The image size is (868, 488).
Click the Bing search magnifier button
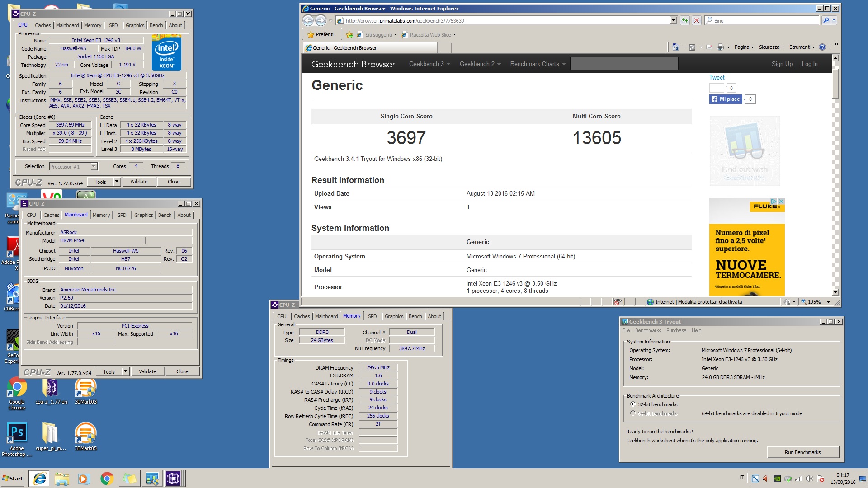(x=826, y=20)
